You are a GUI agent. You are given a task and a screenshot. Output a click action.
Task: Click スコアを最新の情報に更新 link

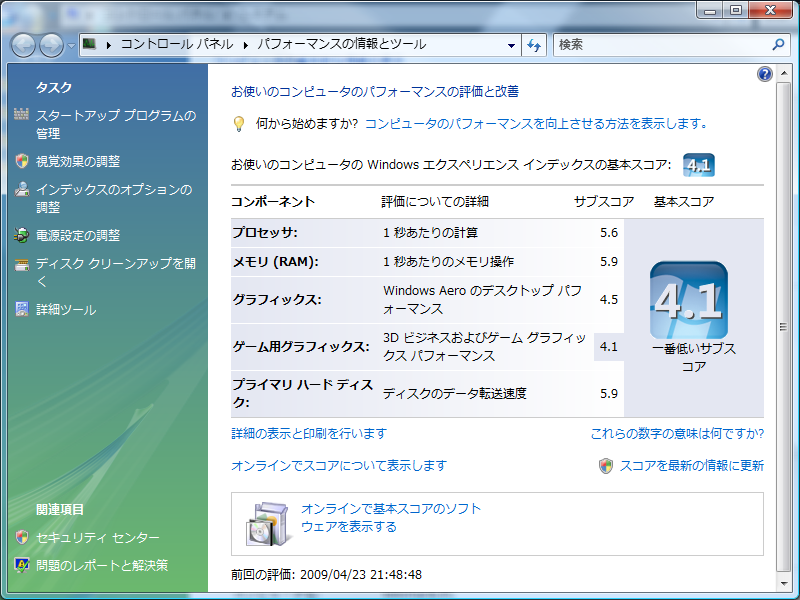pyautogui.click(x=691, y=465)
